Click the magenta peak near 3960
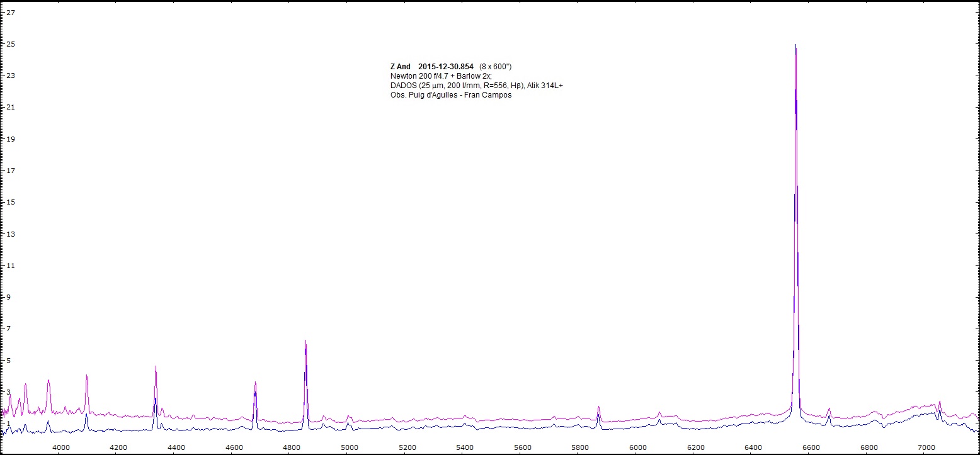 point(48,381)
